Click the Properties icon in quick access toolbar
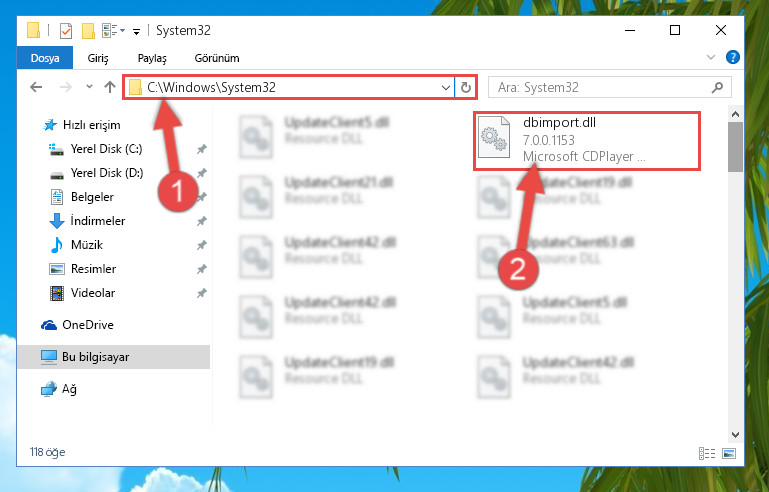This screenshot has width=769, height=492. point(66,30)
